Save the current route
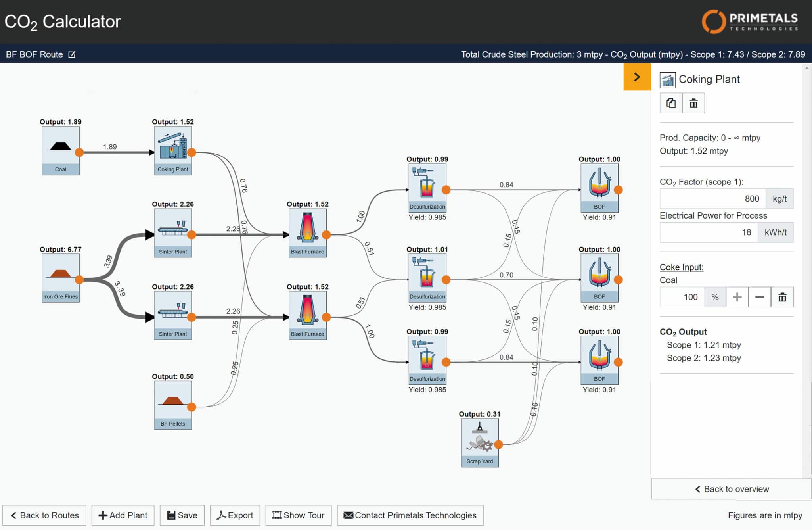812x530 pixels. [x=182, y=515]
